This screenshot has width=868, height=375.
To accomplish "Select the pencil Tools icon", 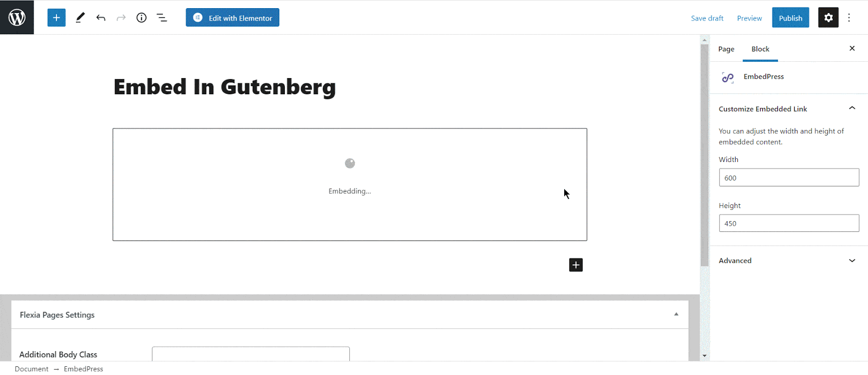I will click(80, 17).
